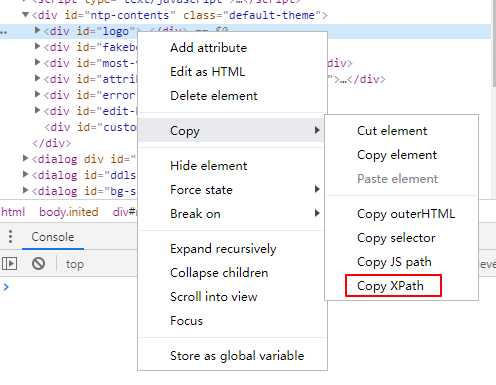The image size is (496, 385).
Task: Choose Collapse children
Action: tap(219, 273)
